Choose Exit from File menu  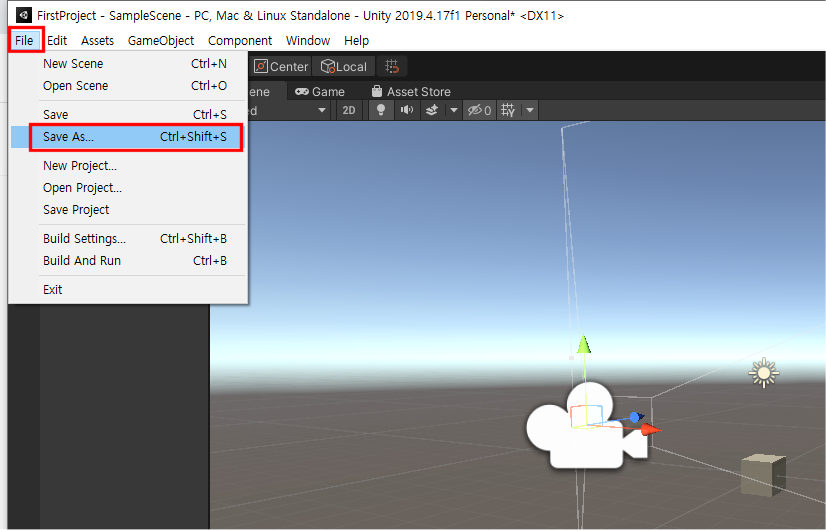coord(129,290)
